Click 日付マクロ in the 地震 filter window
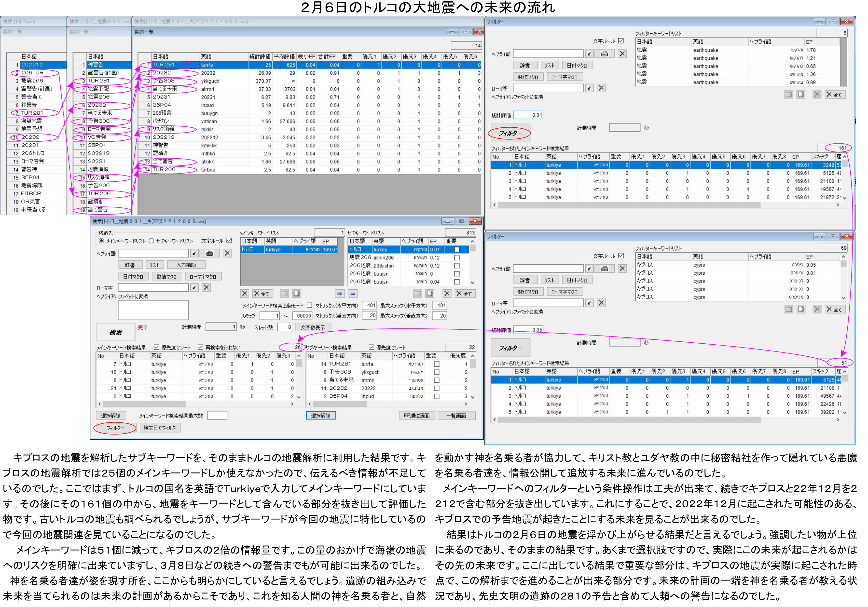This screenshot has width=868, height=607. (x=577, y=65)
